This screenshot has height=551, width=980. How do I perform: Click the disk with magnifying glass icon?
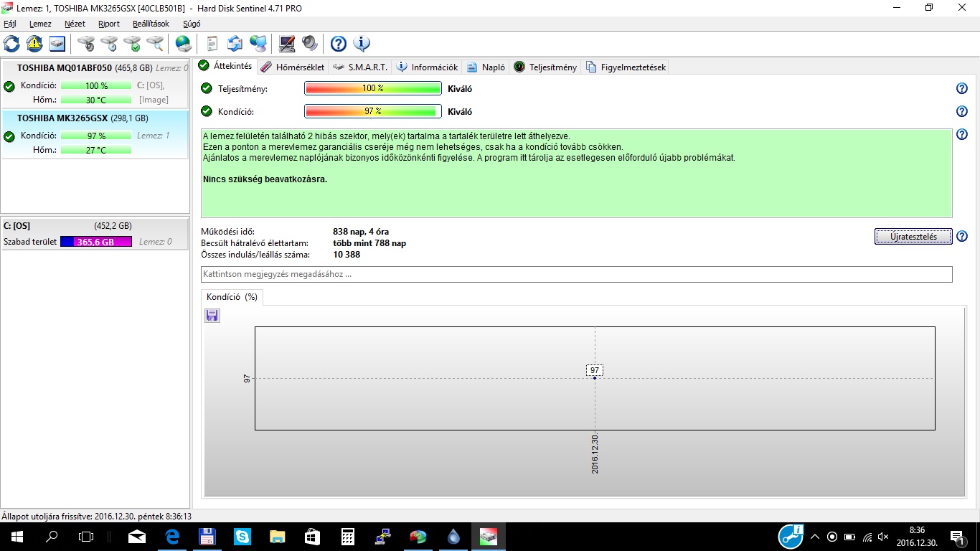(155, 44)
